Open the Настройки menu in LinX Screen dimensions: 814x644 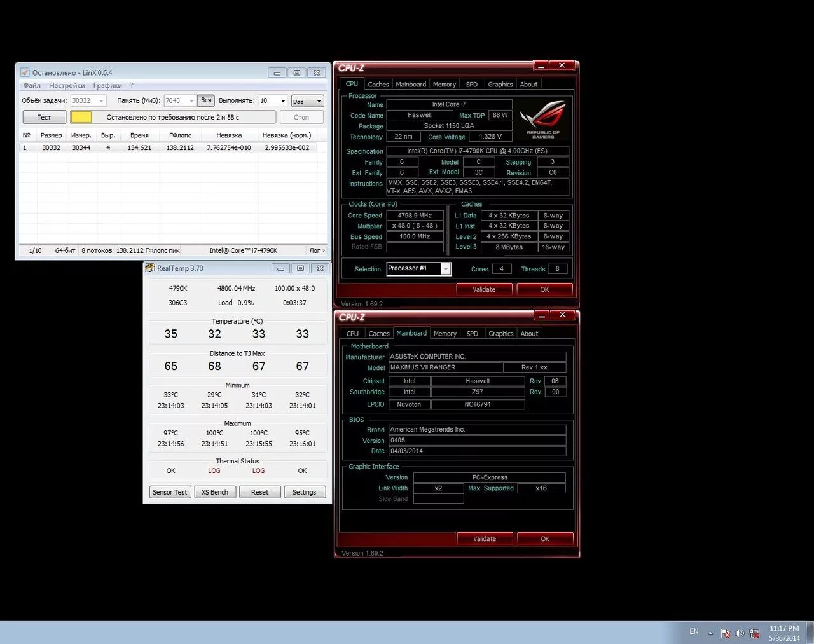(x=67, y=85)
